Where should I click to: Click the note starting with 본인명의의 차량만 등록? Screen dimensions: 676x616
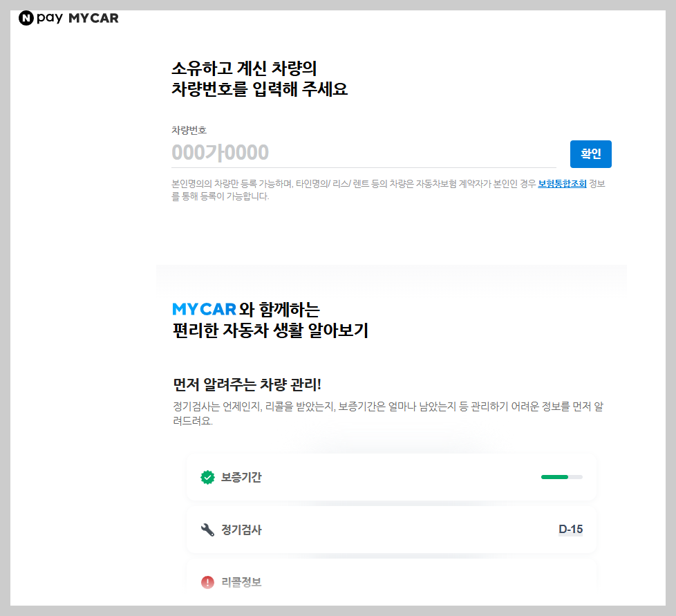pyautogui.click(x=388, y=190)
